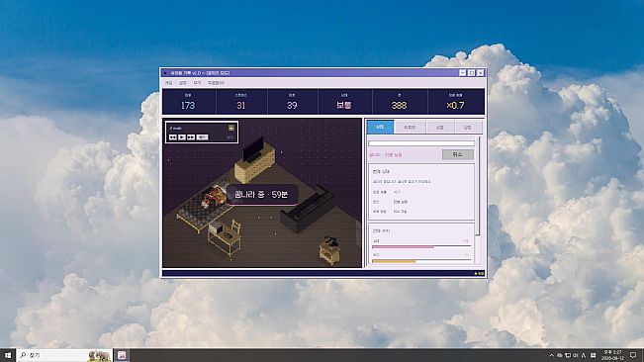Viewport: 644px width, 362px height.
Task: Click the potted plant on the side table
Action: [331, 241]
